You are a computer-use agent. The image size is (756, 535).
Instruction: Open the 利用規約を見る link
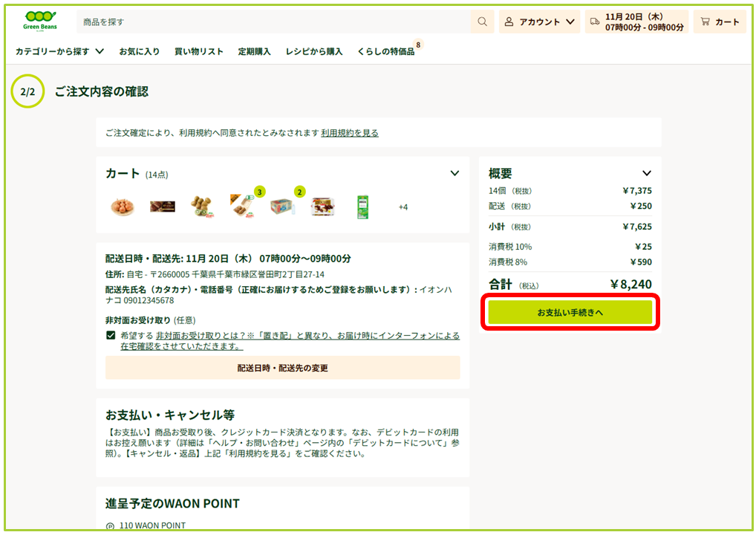click(349, 132)
